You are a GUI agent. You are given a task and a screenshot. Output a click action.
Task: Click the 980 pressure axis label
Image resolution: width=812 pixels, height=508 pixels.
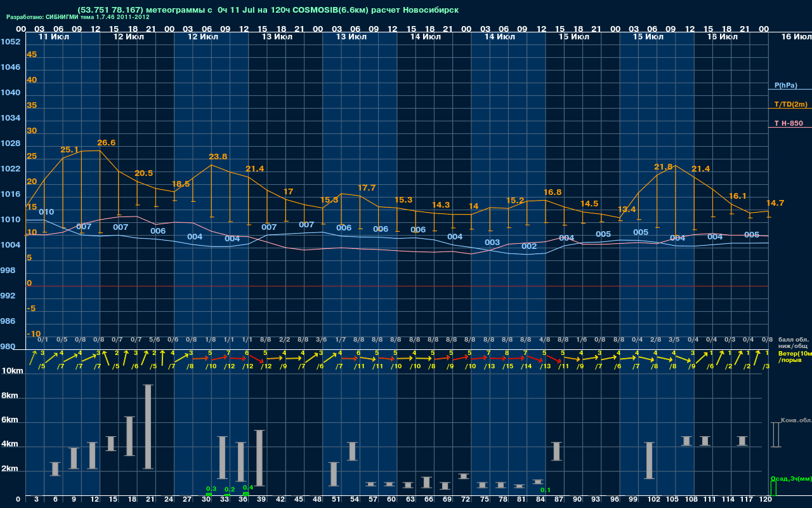7,347
